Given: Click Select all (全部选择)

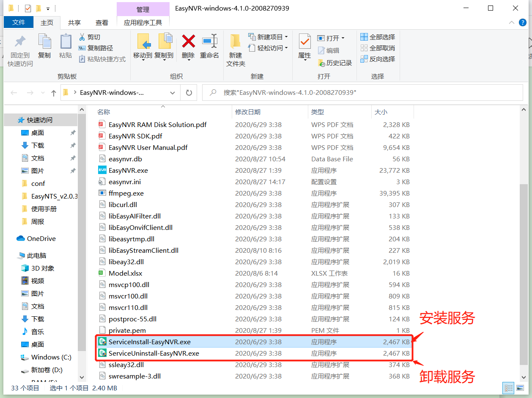Looking at the screenshot, I should pos(378,37).
